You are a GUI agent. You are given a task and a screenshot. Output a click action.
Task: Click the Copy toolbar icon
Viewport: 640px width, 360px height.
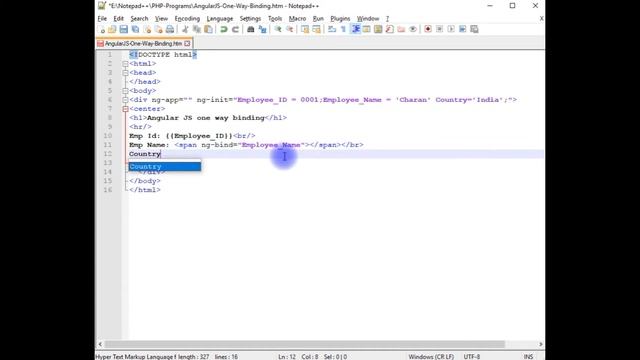(197, 29)
